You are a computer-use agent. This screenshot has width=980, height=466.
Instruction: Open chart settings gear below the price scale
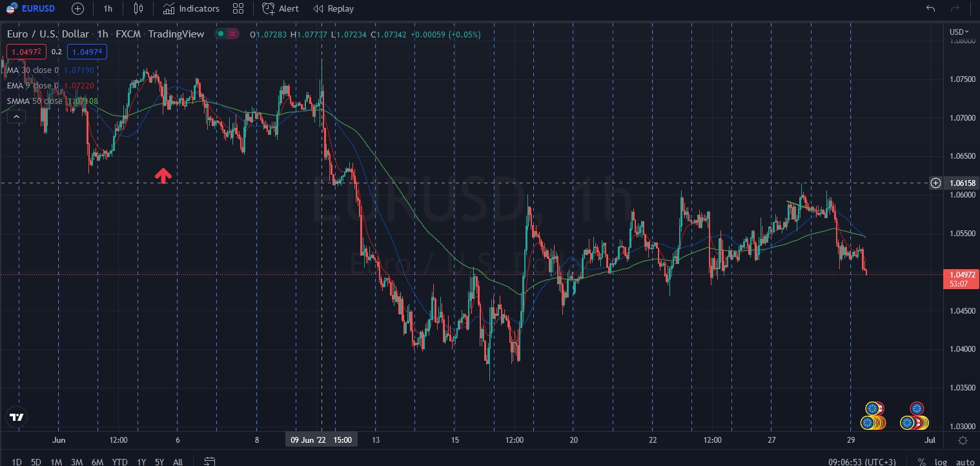pos(963,440)
